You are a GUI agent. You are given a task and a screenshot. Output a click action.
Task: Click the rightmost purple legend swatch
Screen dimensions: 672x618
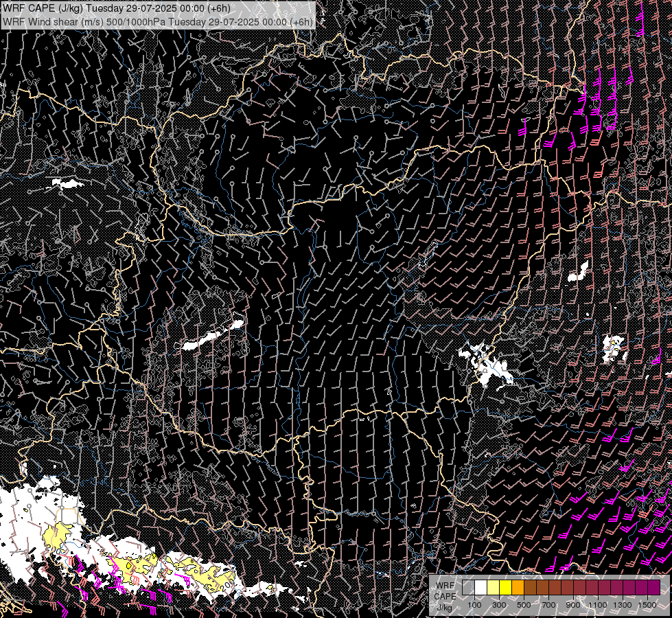click(x=654, y=588)
